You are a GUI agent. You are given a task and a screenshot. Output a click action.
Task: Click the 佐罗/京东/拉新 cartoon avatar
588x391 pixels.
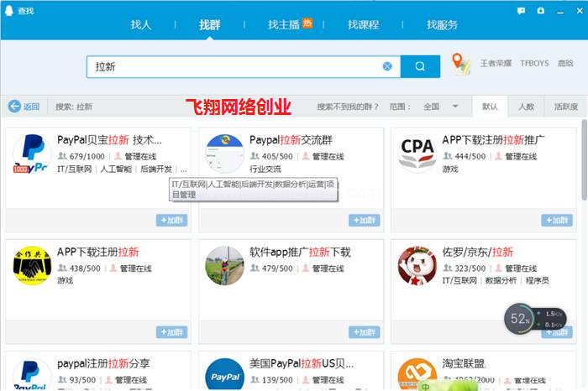point(417,265)
